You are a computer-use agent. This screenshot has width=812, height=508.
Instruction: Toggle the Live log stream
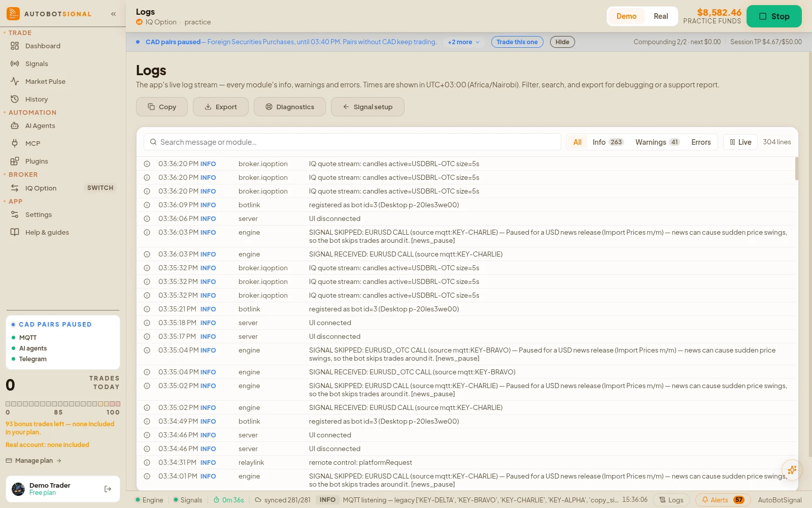740,142
